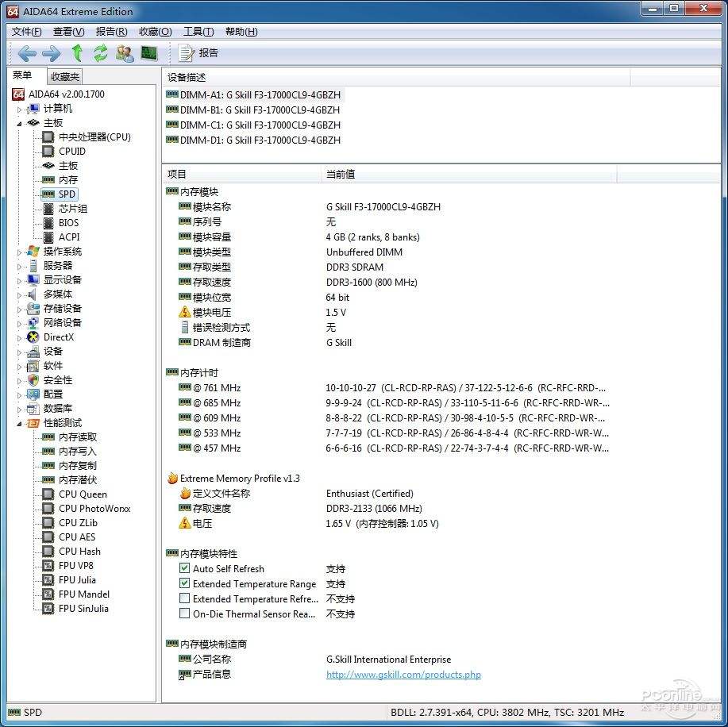The width and height of the screenshot is (728, 727).
Task: Select CPU Queen benchmark in tree
Action: [x=83, y=494]
